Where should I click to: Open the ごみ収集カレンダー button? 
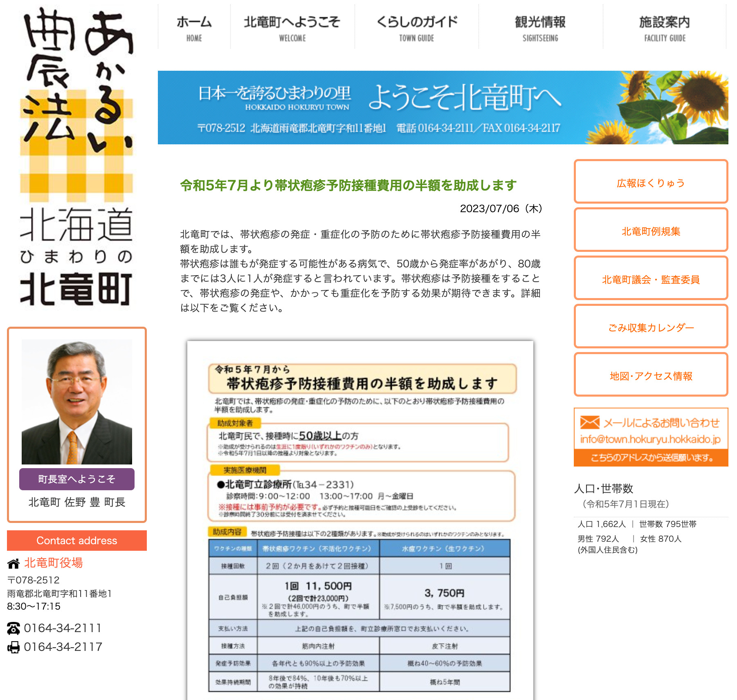click(x=651, y=328)
